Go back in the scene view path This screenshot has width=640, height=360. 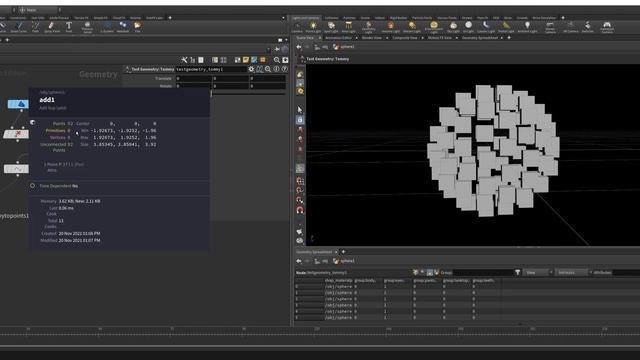pos(299,47)
